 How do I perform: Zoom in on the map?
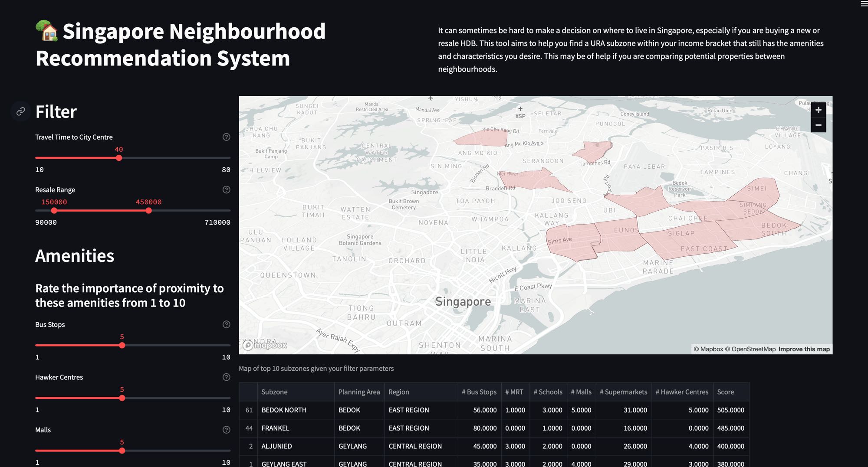pyautogui.click(x=818, y=110)
